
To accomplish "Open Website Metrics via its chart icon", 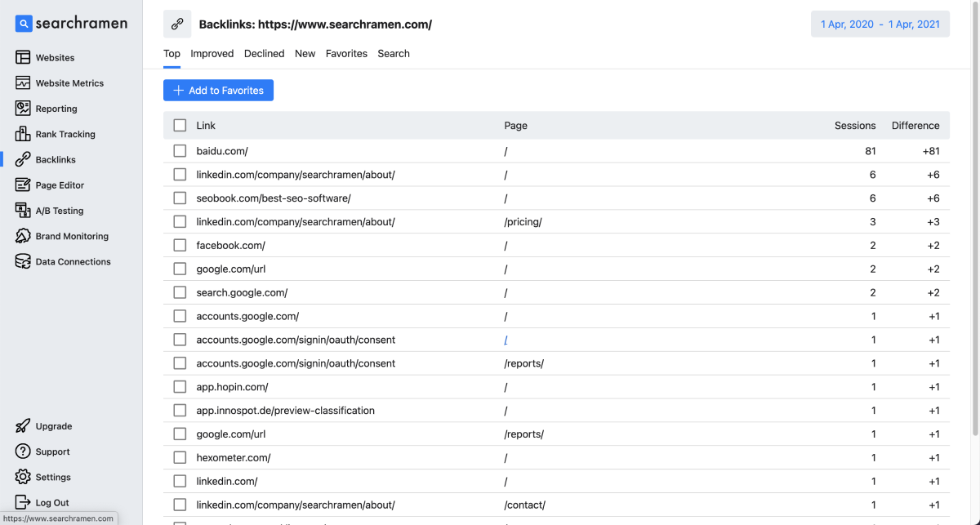I will pyautogui.click(x=23, y=83).
